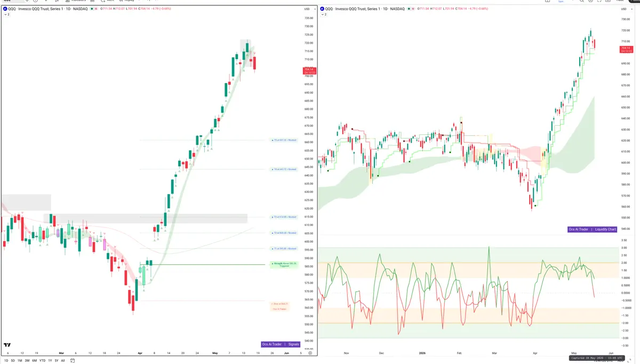Select the All time range
Image resolution: width=640 pixels, height=364 pixels.
(63, 361)
